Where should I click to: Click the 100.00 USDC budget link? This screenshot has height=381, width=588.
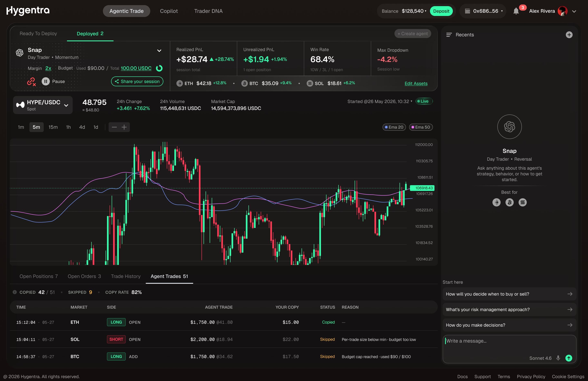pos(136,68)
